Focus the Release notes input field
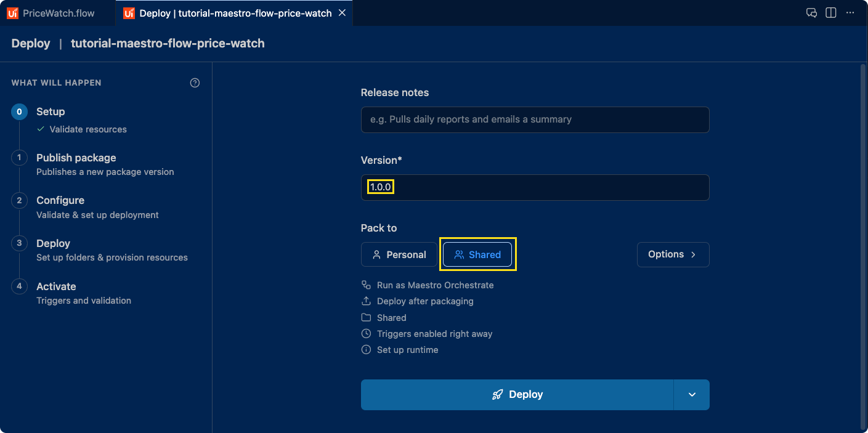The image size is (868, 433). (x=535, y=119)
